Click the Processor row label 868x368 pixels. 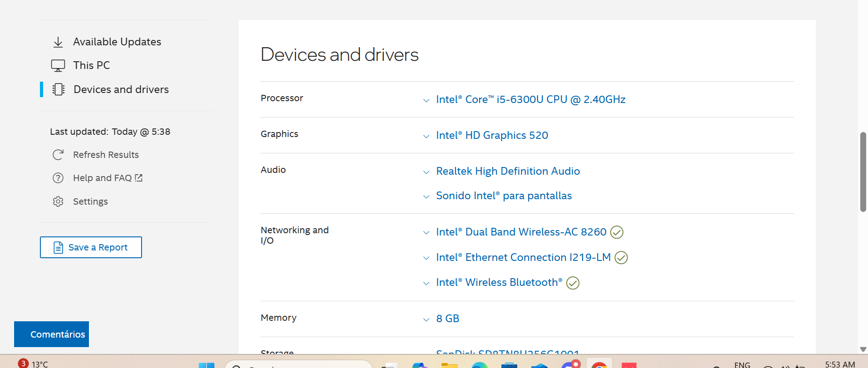coord(282,98)
